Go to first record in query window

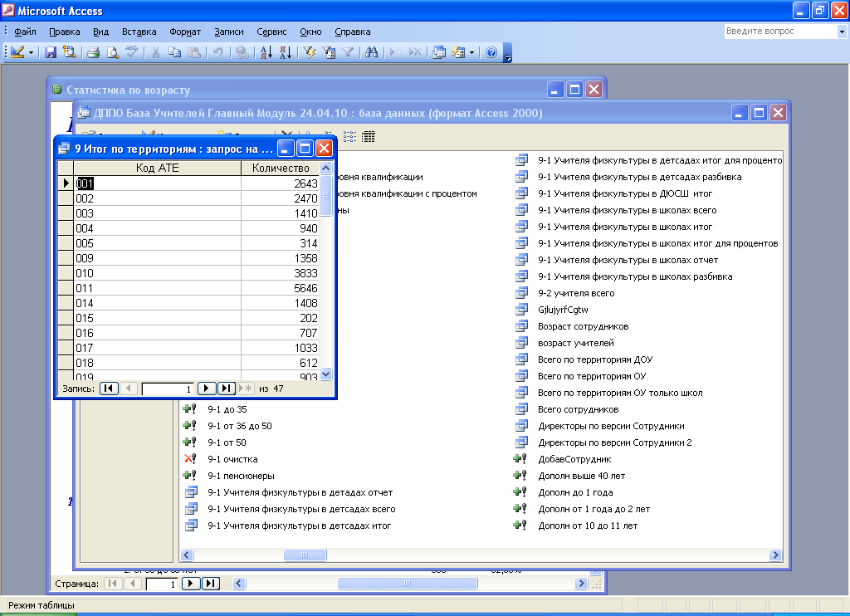click(x=109, y=389)
